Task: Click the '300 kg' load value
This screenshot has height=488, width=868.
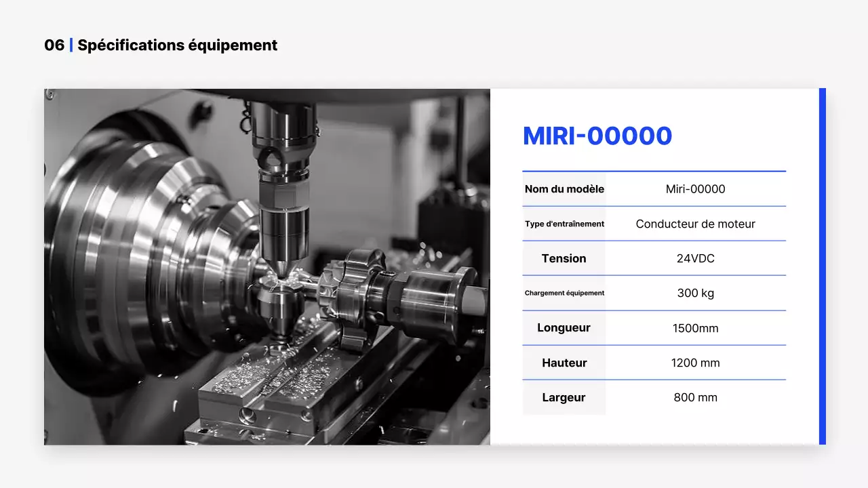Action: (695, 293)
